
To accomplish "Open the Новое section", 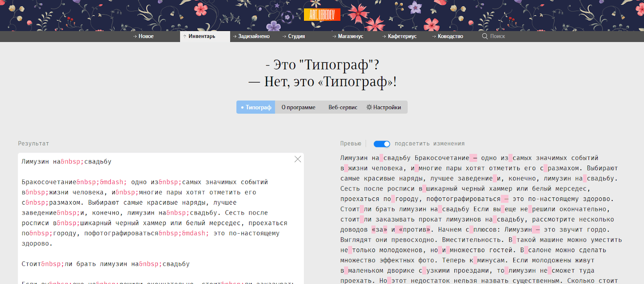I will coord(146,36).
